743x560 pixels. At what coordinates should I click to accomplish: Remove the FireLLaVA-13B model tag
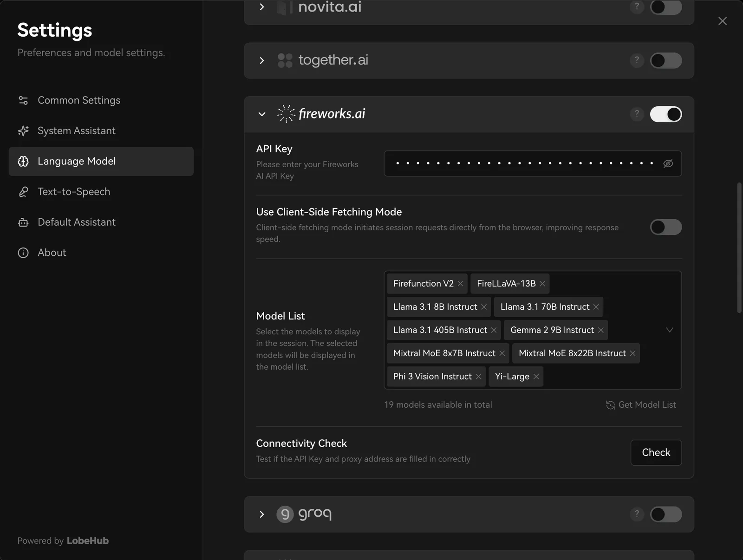tap(542, 284)
